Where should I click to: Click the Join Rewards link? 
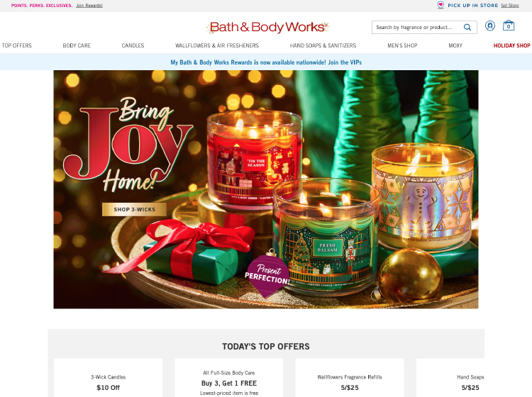click(x=89, y=6)
